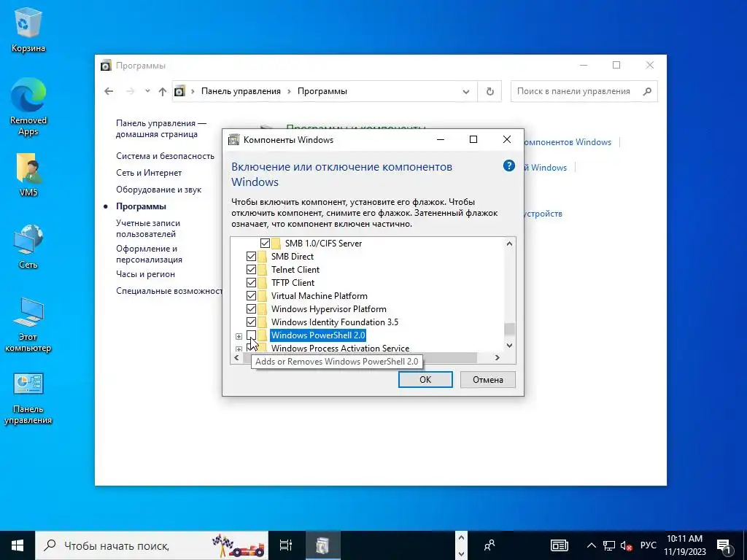The height and width of the screenshot is (560, 747).
Task: Click scroll down arrow in components list
Action: [x=509, y=345]
